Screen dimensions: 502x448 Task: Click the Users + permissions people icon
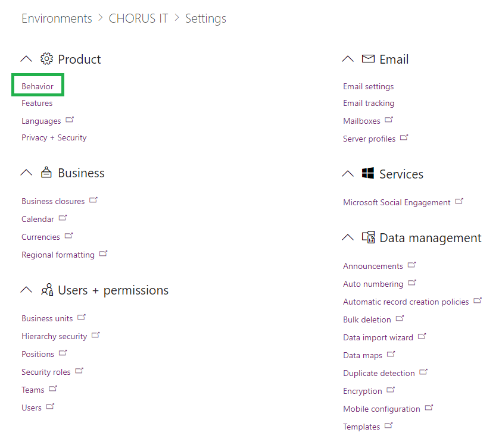pos(47,290)
